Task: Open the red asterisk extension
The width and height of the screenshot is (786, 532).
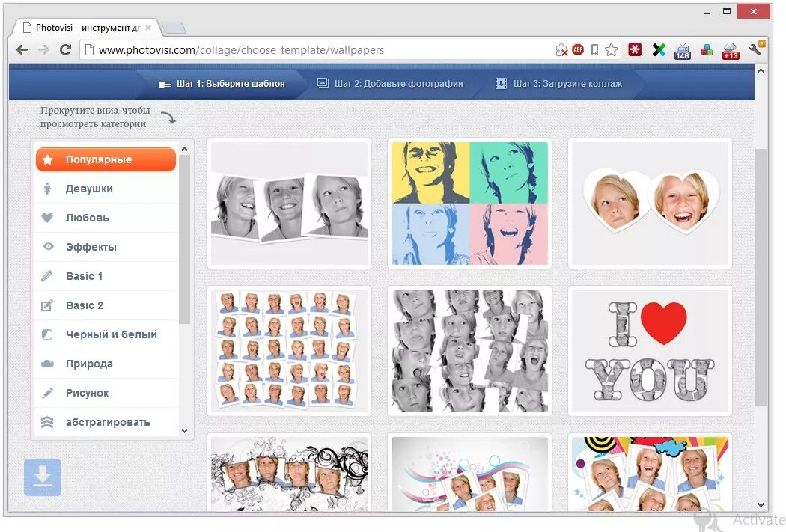Action: pos(635,49)
